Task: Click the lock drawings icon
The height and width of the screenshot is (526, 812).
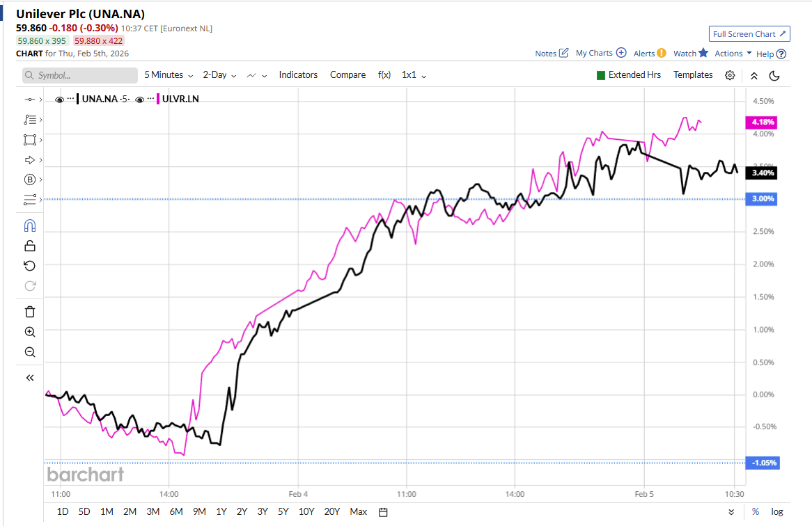Action: 29,246
